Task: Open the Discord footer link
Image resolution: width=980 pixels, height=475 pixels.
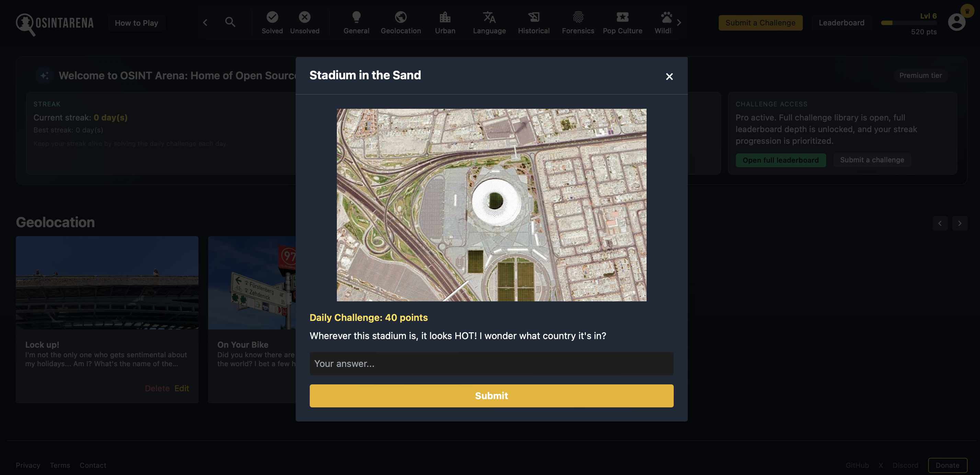Action: click(x=905, y=465)
